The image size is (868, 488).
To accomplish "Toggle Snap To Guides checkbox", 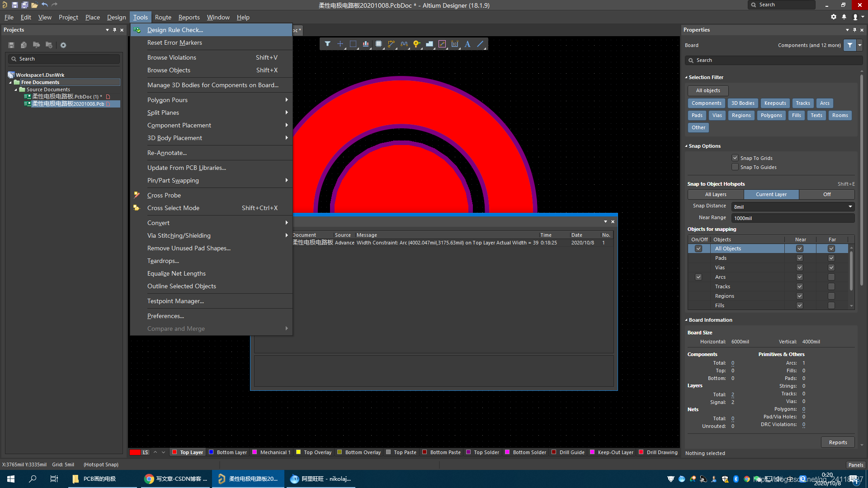I will tap(735, 167).
